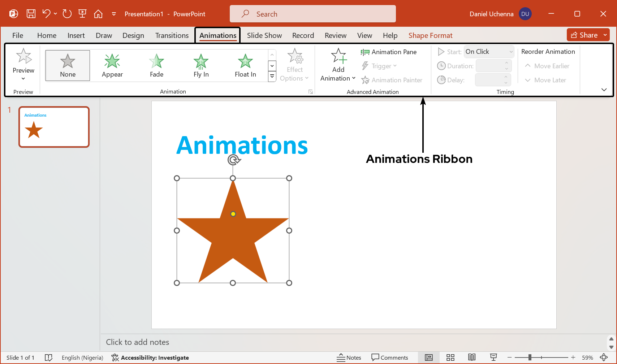Select the slide 1 thumbnail
Viewport: 617px width, 364px height.
[x=53, y=127]
